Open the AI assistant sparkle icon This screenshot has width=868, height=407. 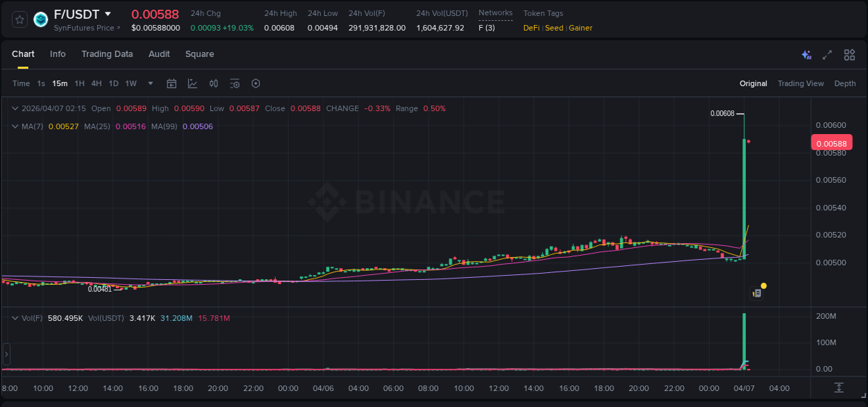(x=806, y=54)
